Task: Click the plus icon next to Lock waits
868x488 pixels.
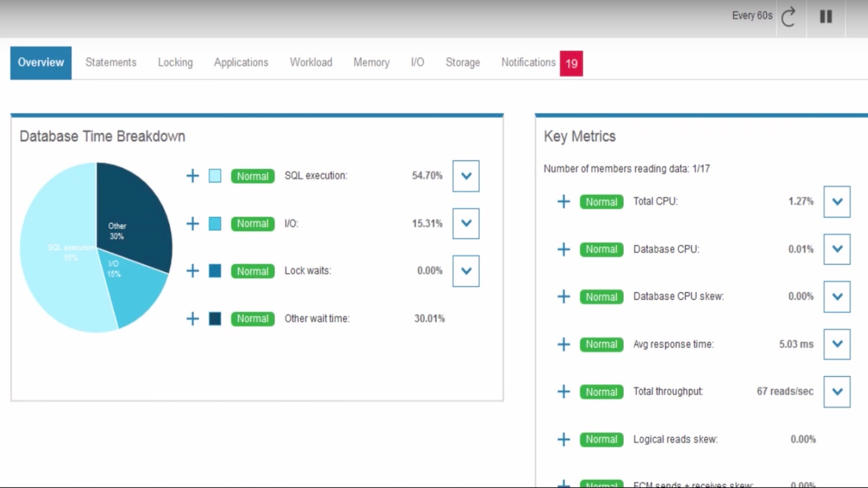Action: [192, 271]
